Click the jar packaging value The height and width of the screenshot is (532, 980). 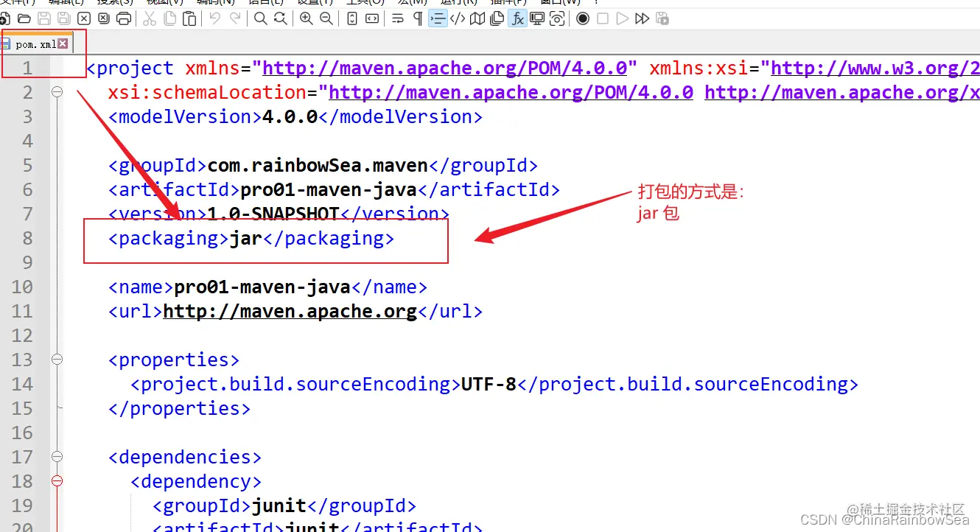pyautogui.click(x=245, y=239)
